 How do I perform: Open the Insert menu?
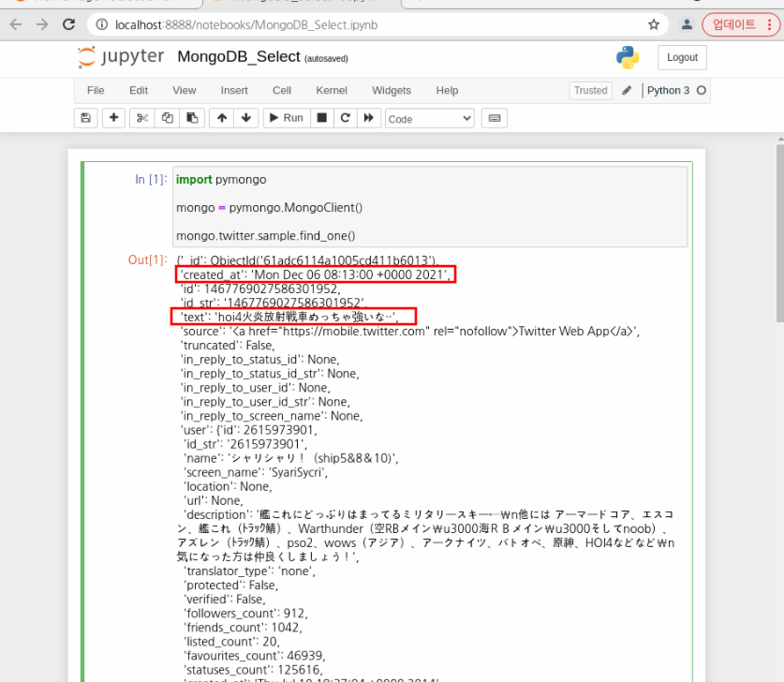click(x=234, y=91)
